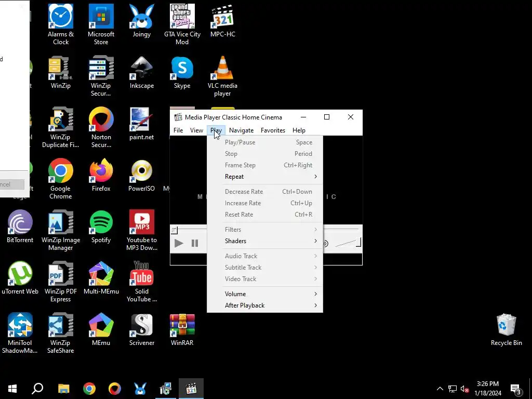Image resolution: width=532 pixels, height=399 pixels.
Task: Open Chrome from the taskbar
Action: [89, 389]
